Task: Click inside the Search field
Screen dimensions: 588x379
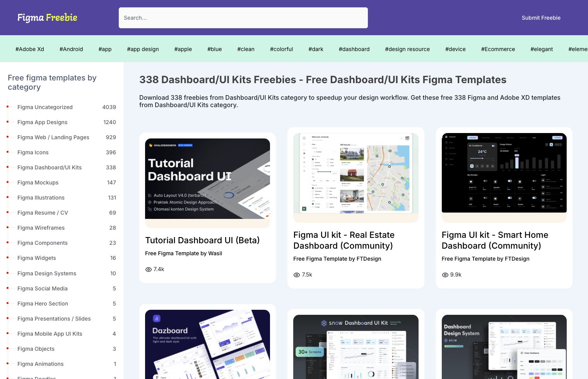Action: click(x=243, y=18)
